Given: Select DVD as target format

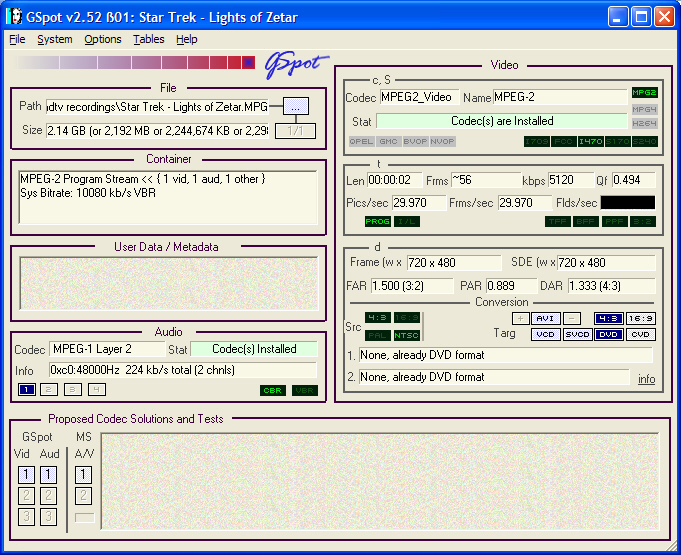Looking at the screenshot, I should click(x=609, y=335).
